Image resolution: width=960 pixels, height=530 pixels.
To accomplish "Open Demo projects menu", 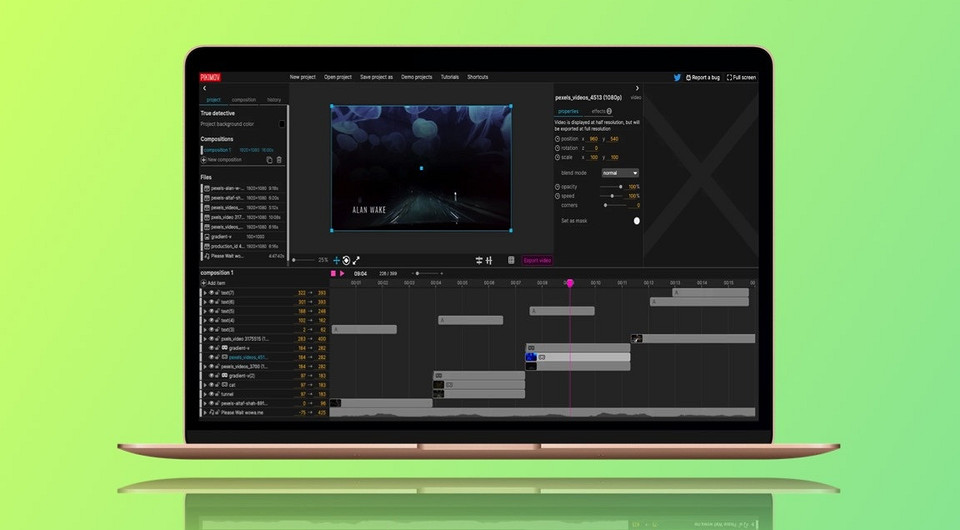I will tap(416, 77).
